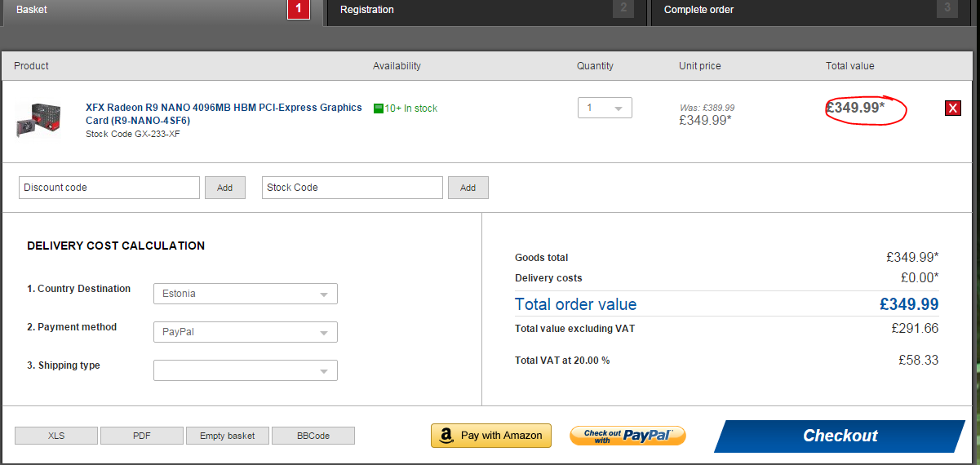Viewport: 980px width, 465px height.
Task: Add item by stock code
Action: click(468, 188)
